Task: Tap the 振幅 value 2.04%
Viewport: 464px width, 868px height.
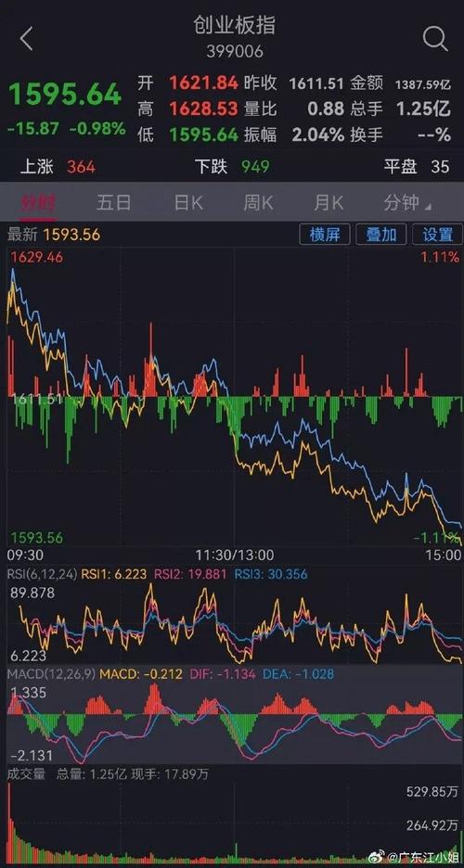Action: click(317, 134)
